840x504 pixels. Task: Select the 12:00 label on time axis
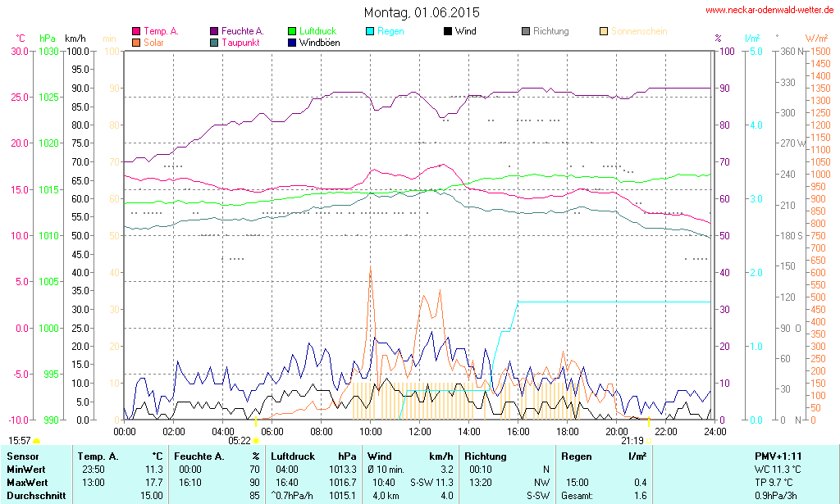pyautogui.click(x=420, y=431)
